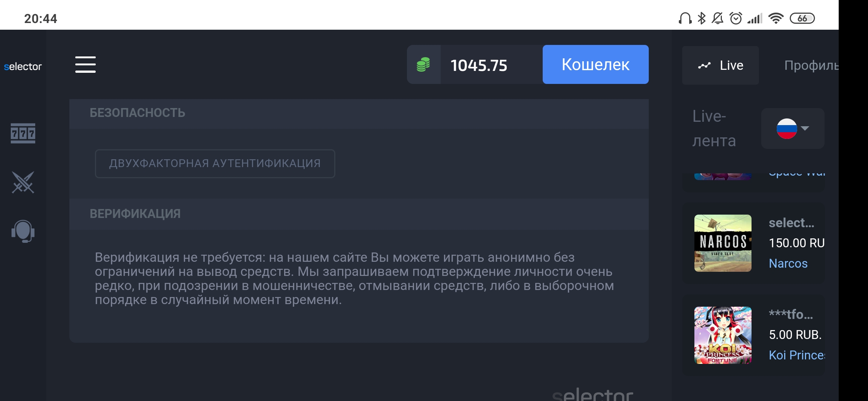Click Двухфакторная аутентификация button
This screenshot has height=401, width=868.
pos(215,164)
